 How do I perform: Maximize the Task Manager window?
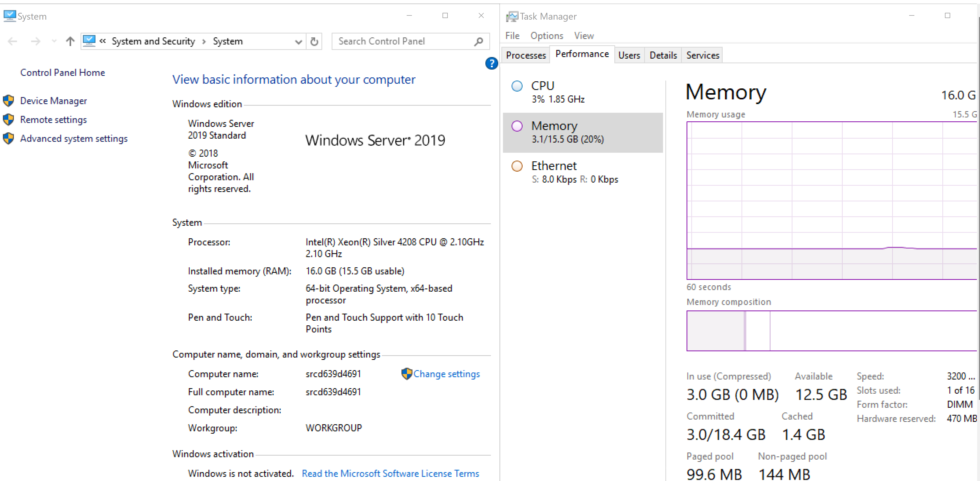947,16
